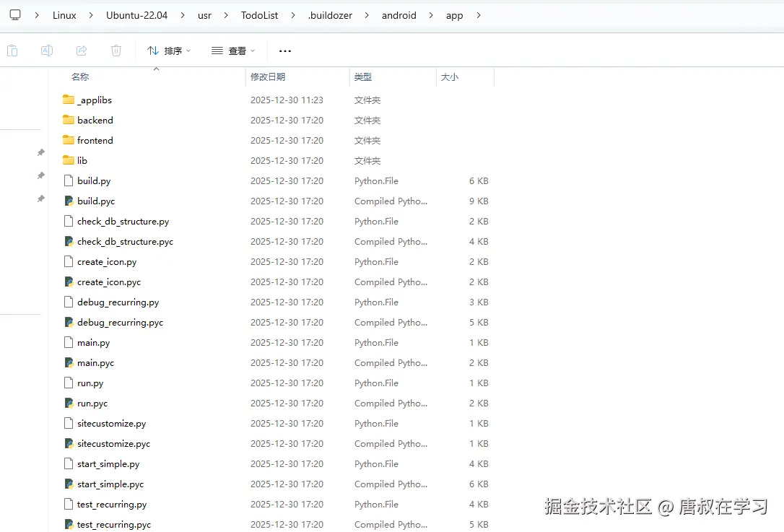Click the build.pyc Python icon

[x=69, y=201]
